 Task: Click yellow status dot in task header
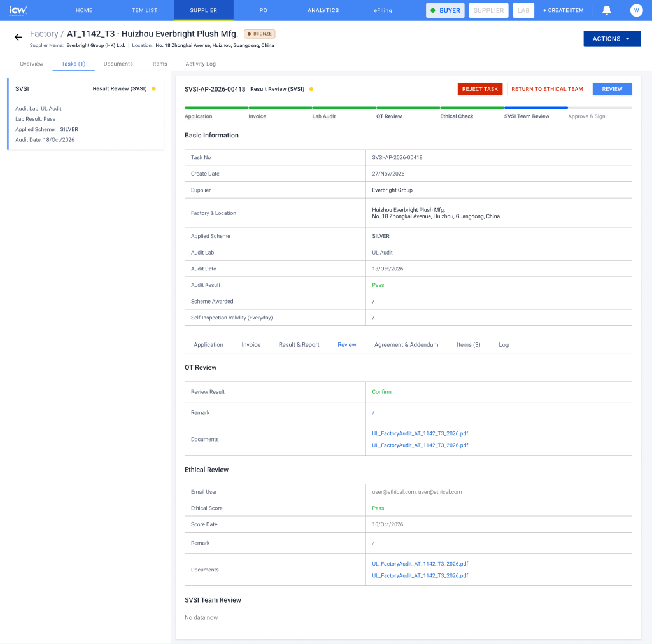pos(311,89)
